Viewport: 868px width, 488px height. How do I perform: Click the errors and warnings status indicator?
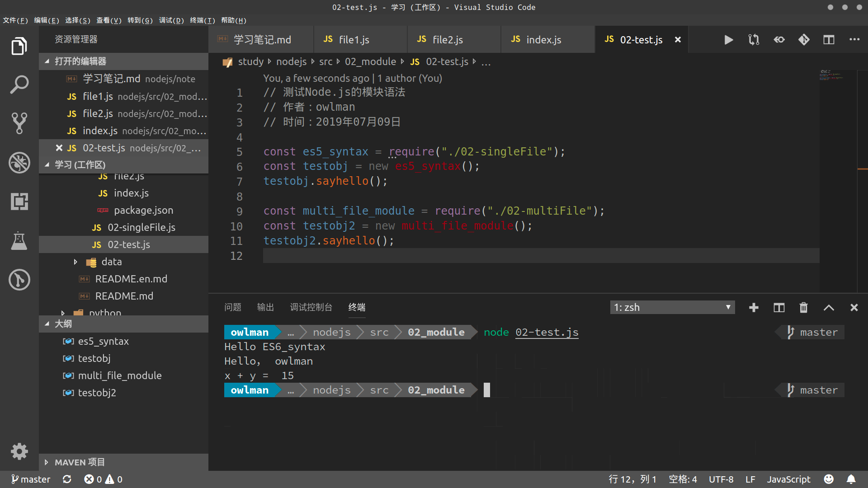[103, 479]
